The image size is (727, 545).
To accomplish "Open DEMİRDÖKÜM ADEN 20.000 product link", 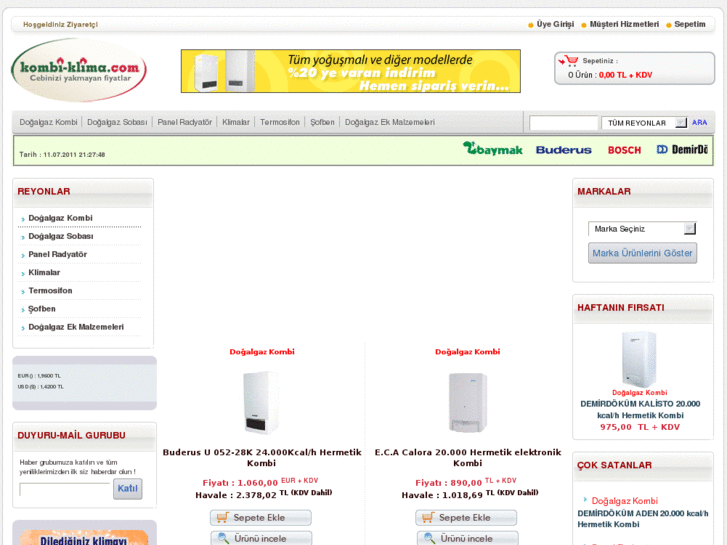I will pyautogui.click(x=643, y=519).
